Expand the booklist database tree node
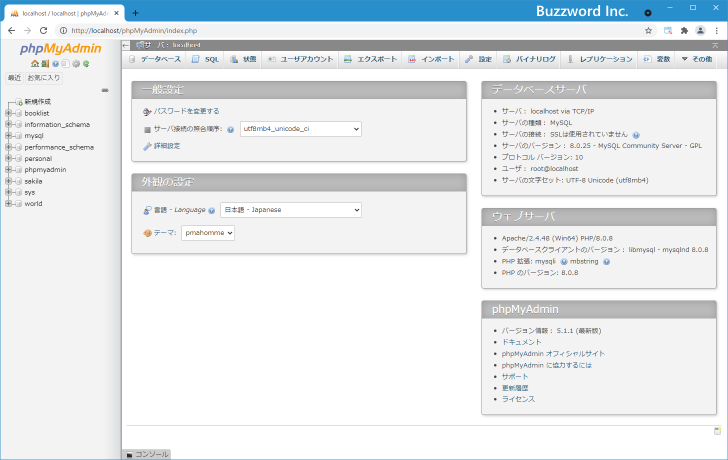Screen dimensions: 728x460 (x=8, y=113)
